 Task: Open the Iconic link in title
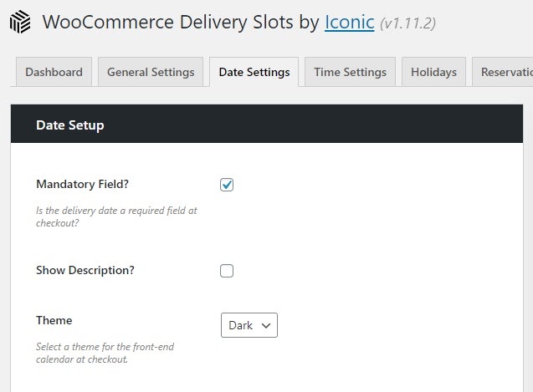[350, 23]
